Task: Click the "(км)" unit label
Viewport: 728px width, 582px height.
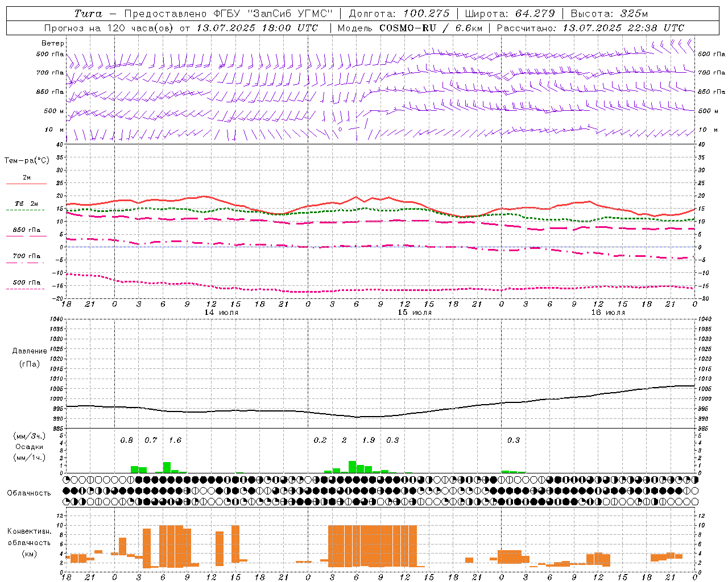Action: coord(29,553)
